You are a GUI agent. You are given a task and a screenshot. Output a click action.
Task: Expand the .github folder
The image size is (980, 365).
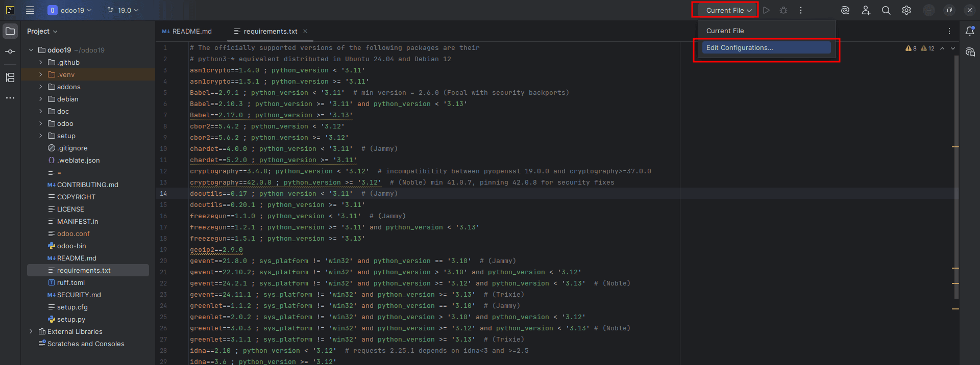(41, 62)
